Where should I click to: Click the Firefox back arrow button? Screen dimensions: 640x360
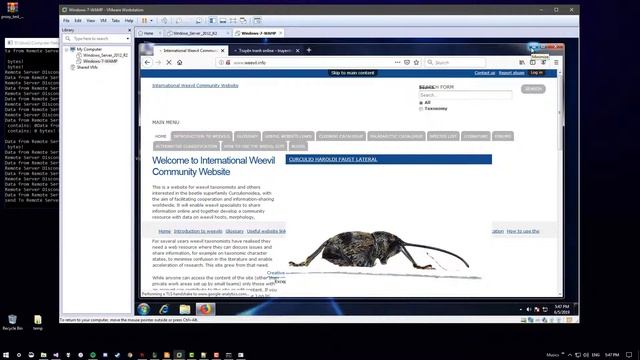147,62
